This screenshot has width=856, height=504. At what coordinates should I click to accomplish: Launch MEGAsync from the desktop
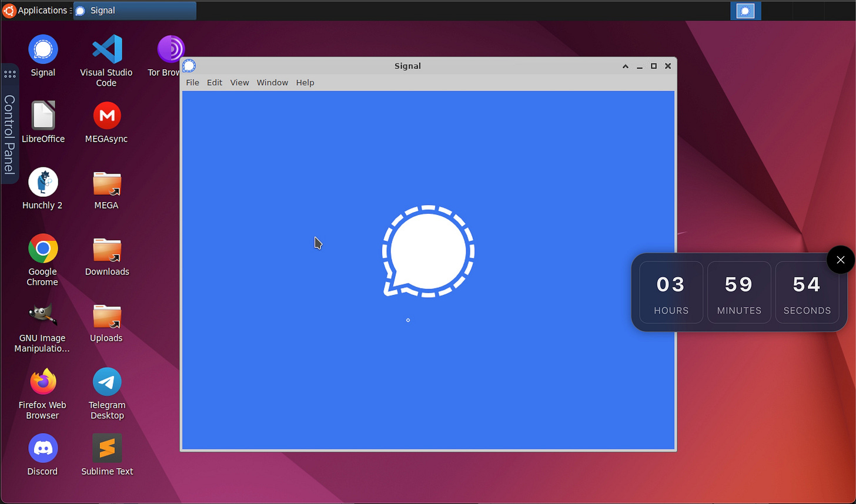coord(106,116)
